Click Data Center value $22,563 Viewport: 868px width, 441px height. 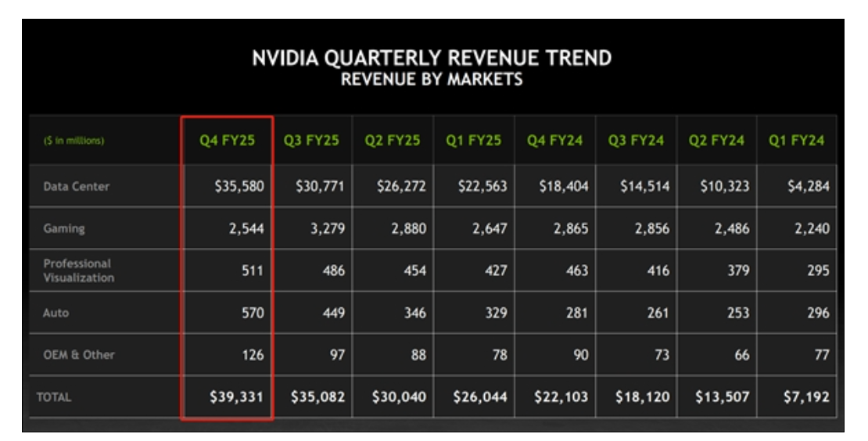pos(482,186)
